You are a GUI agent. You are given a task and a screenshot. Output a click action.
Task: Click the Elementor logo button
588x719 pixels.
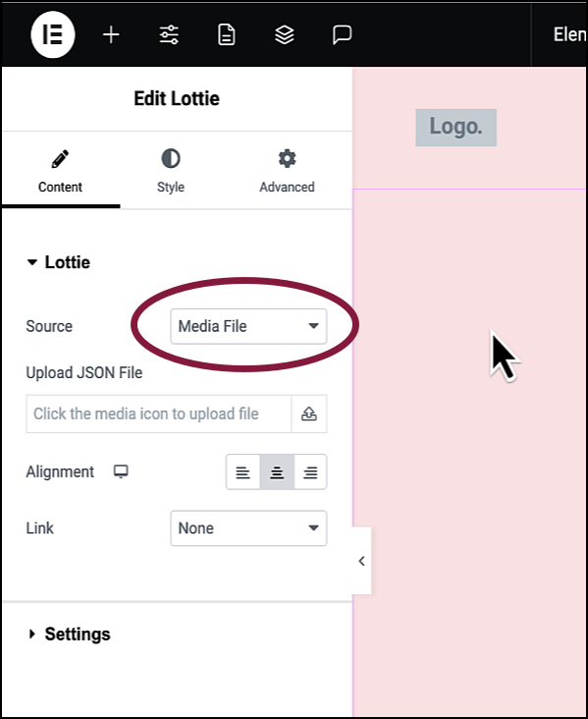(x=53, y=34)
